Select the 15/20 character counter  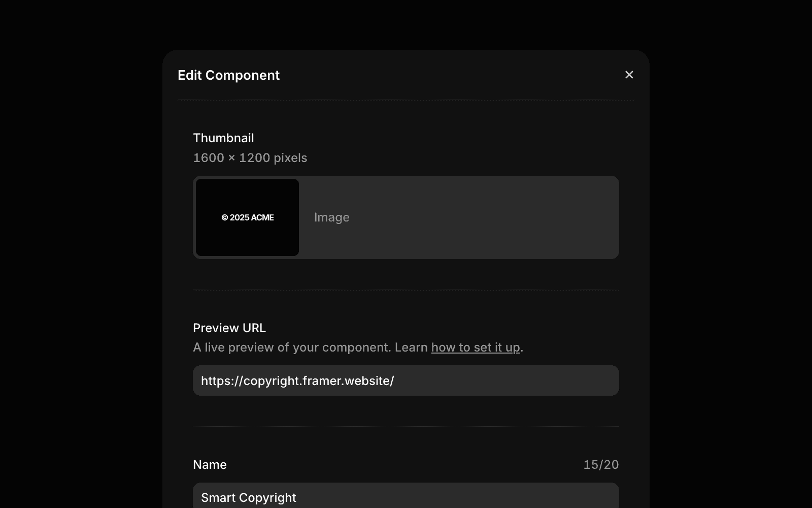click(x=601, y=464)
